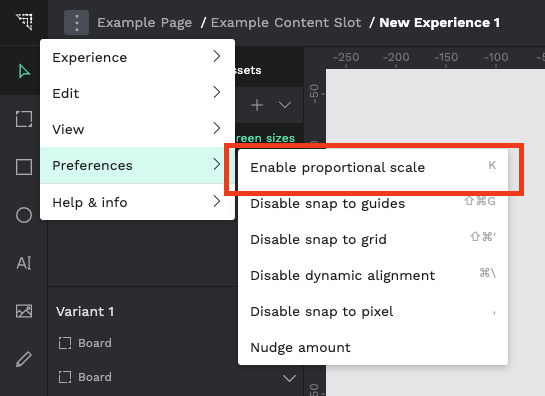Select the Pencil draw tool

point(24,359)
